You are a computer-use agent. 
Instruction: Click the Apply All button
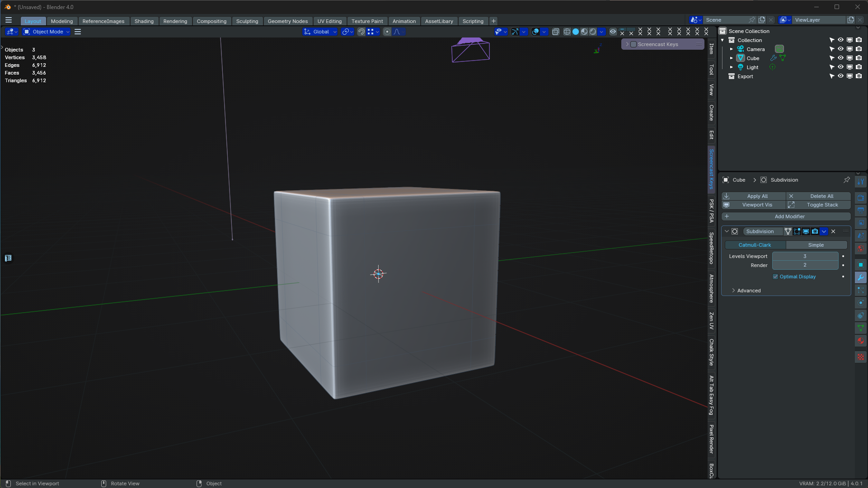[x=757, y=196]
